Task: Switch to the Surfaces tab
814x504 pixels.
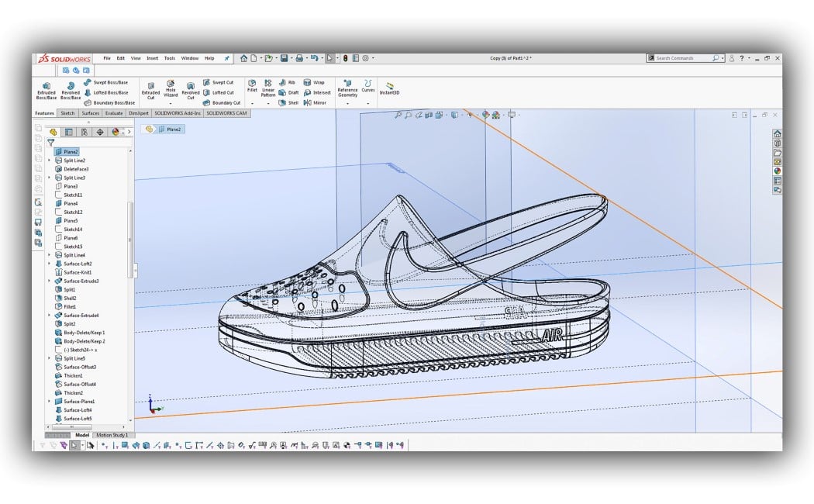Action: [91, 113]
